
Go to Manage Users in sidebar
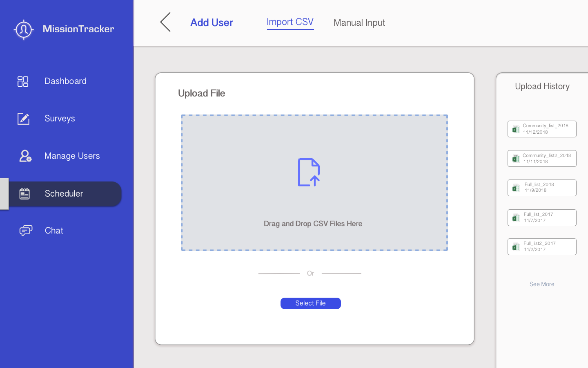point(72,156)
